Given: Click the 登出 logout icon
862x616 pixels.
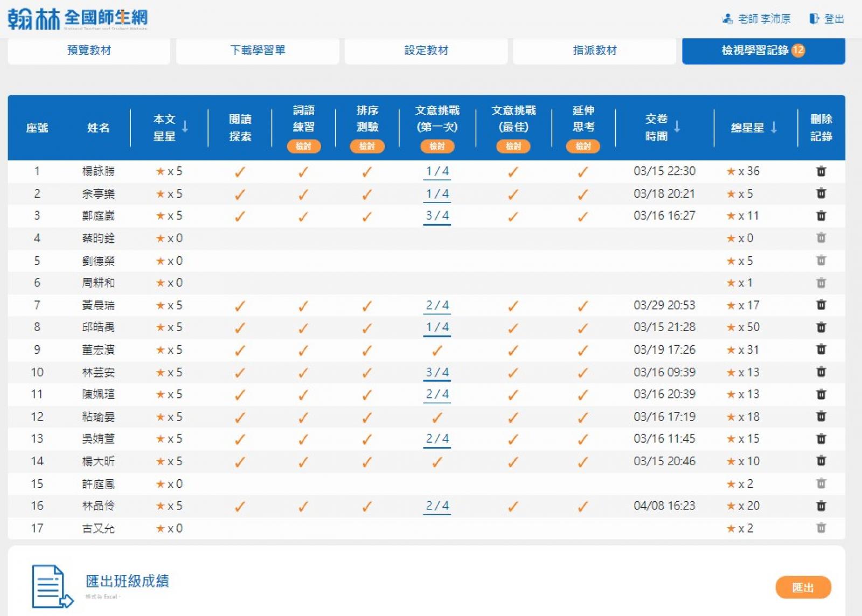Looking at the screenshot, I should coord(814,19).
